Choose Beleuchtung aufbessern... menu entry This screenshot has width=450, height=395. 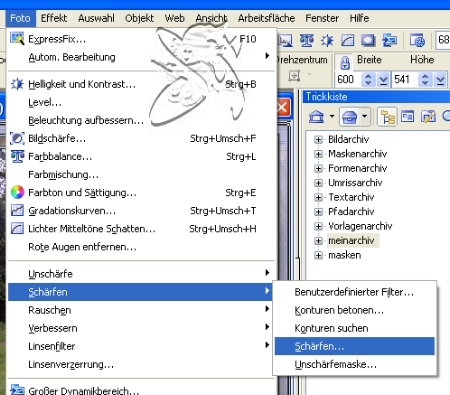141,120
